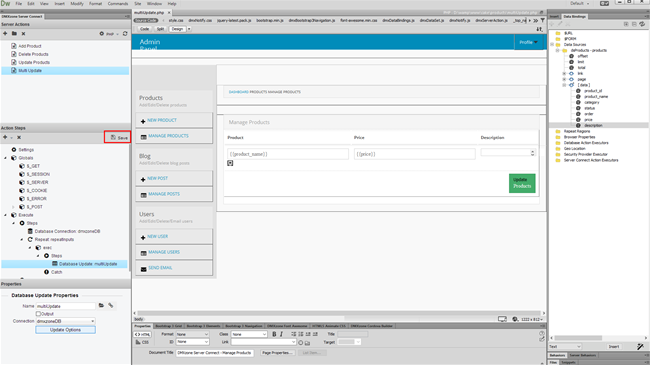Screen dimensions: 650x365
Task: Click the Name field with multiUpdate
Action: pyautogui.click(x=65, y=306)
